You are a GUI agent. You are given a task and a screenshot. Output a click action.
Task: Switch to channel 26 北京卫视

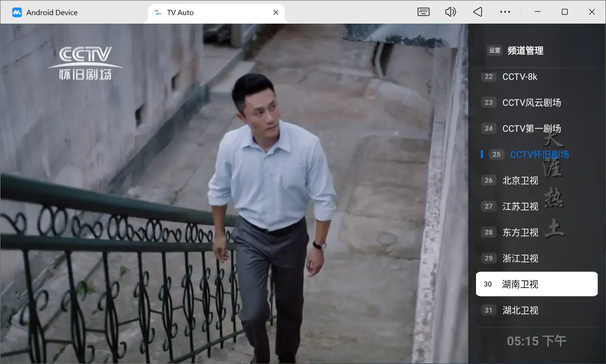(520, 180)
